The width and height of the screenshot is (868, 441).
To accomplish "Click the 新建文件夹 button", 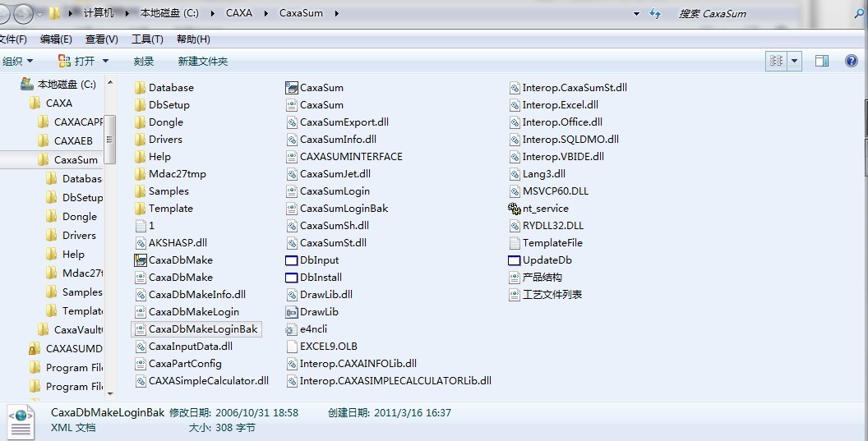I will tap(202, 61).
